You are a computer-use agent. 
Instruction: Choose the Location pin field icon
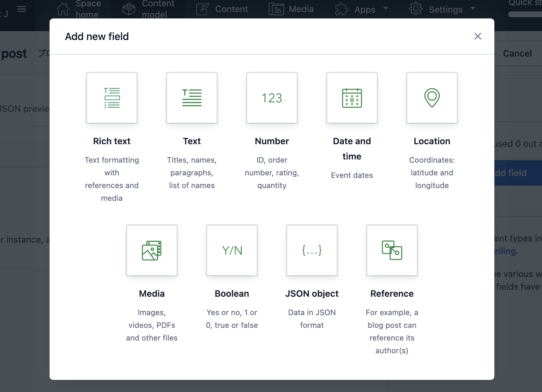(x=432, y=98)
